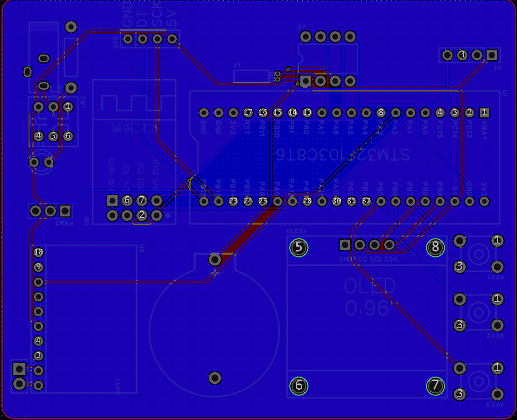Select the square pad of header H1
The height and width of the screenshot is (420, 517).
click(492, 55)
